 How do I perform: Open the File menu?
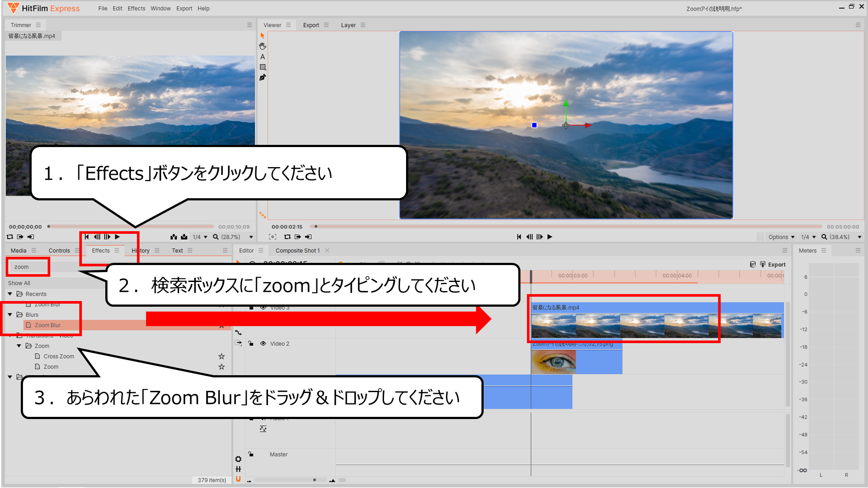point(103,8)
